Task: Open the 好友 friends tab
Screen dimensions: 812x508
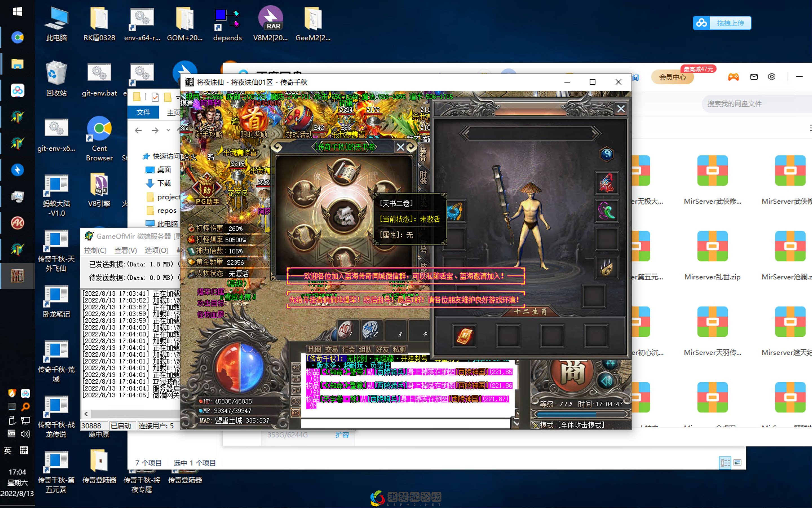Action: coord(382,349)
